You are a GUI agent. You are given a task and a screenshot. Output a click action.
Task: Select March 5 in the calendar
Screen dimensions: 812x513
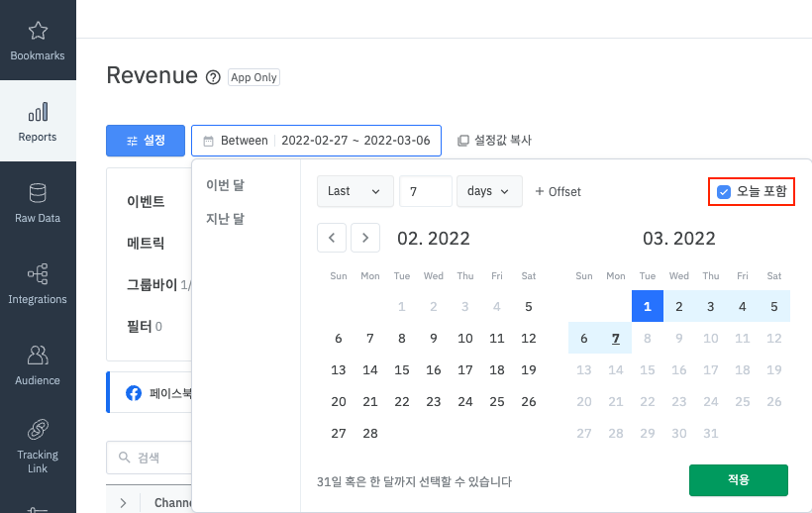(x=773, y=306)
